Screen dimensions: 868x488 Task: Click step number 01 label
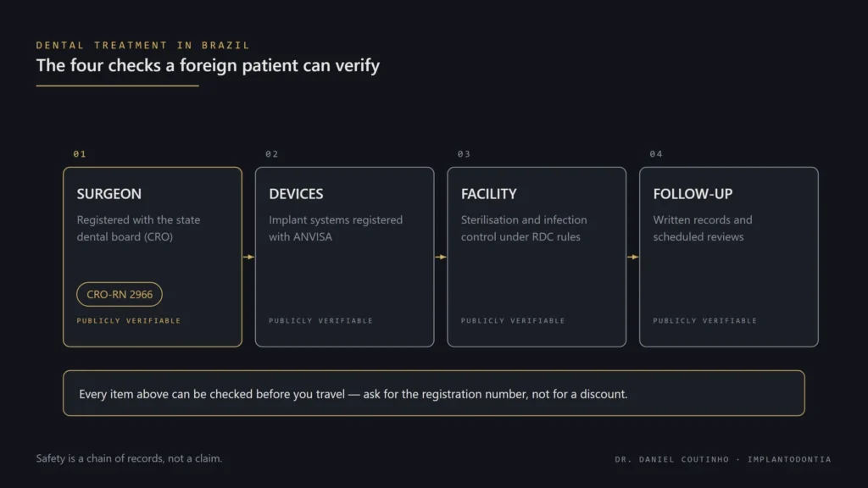[80, 154]
